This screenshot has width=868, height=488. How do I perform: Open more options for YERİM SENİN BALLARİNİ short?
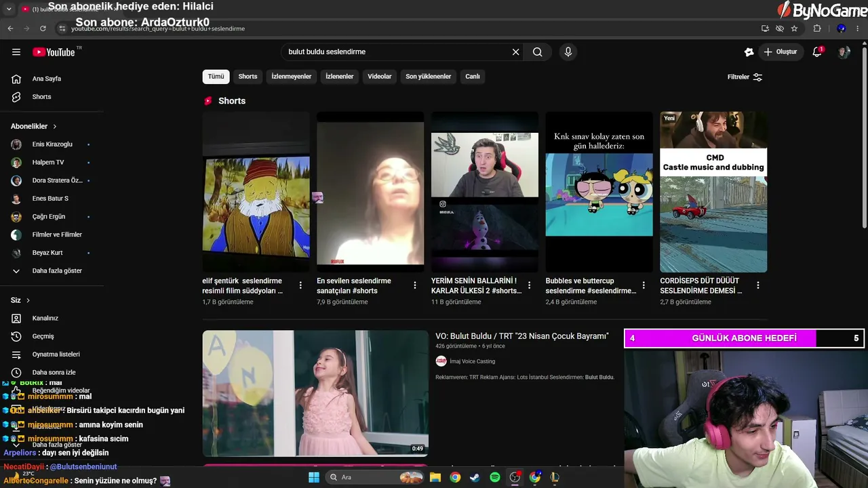[530, 285]
